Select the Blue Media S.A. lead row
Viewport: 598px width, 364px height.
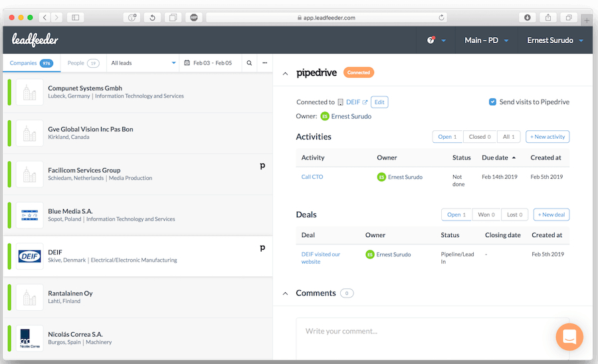point(138,215)
